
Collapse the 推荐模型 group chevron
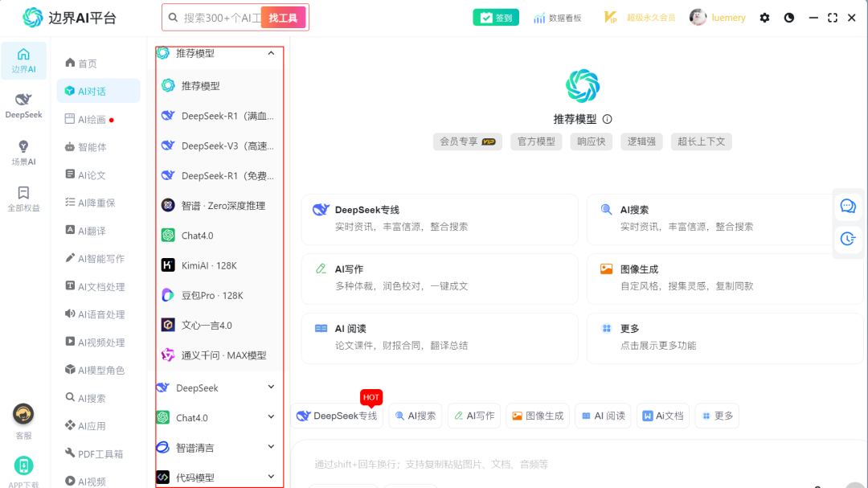[x=271, y=53]
